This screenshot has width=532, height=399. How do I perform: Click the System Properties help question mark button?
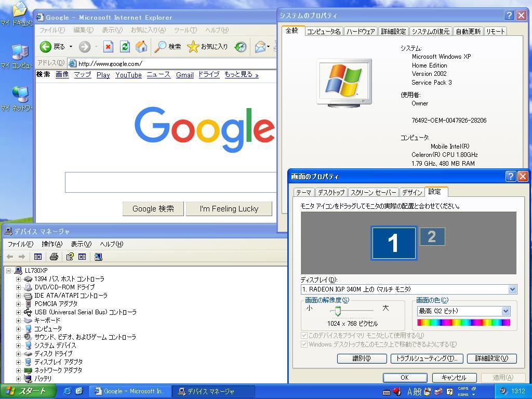(x=509, y=15)
